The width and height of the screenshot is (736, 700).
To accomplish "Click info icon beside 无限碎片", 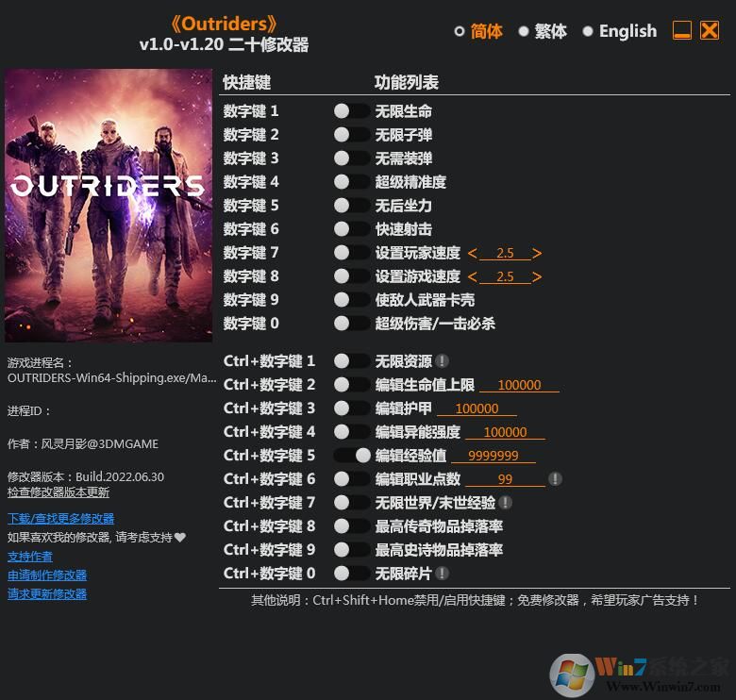I will (442, 574).
